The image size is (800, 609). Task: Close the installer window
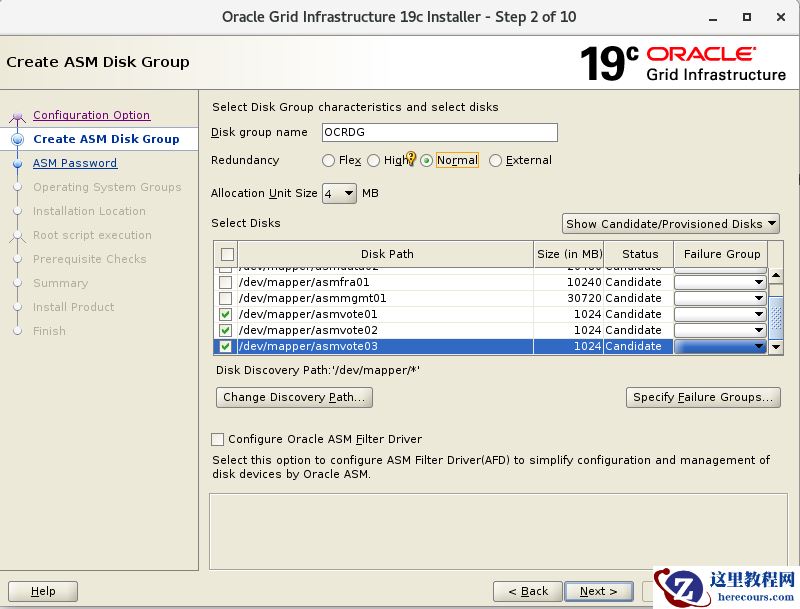click(781, 17)
